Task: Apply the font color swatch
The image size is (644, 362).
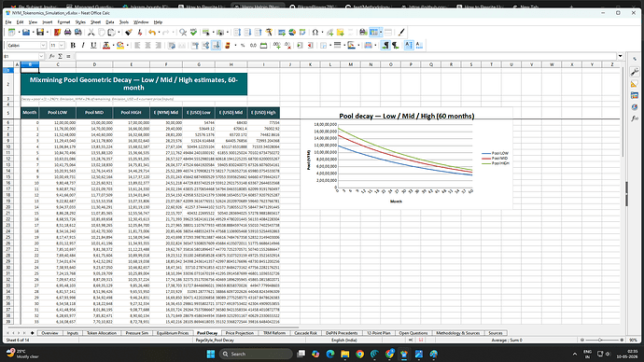Action: click(x=106, y=45)
